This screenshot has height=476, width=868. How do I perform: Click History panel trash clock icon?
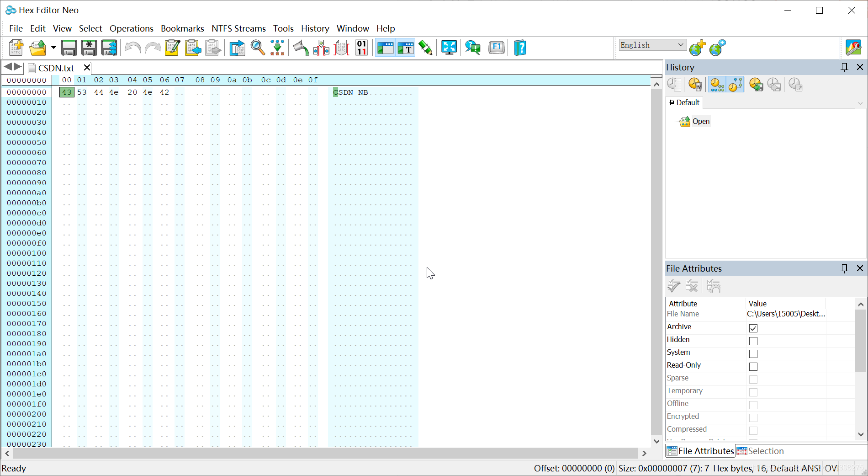pos(695,85)
